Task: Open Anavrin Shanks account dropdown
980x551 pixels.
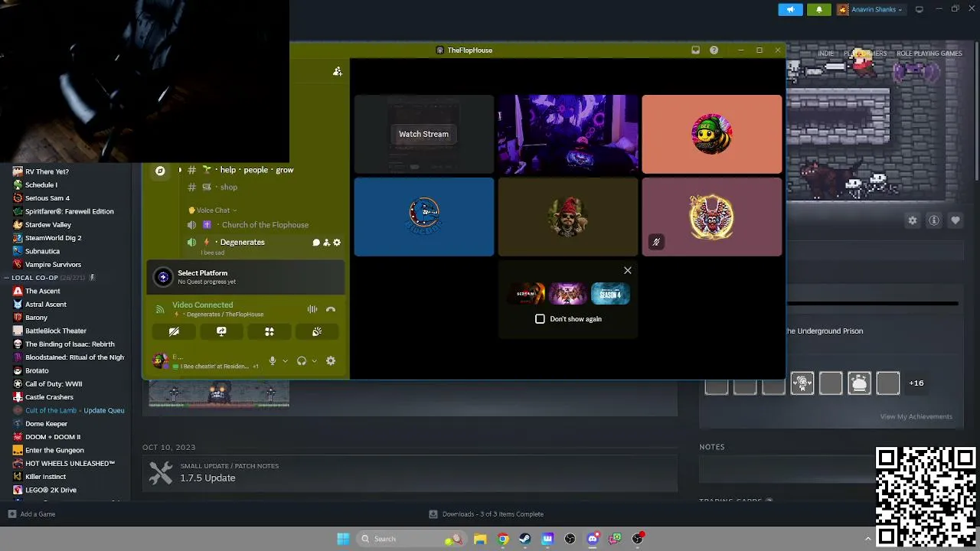Action: pyautogui.click(x=871, y=9)
